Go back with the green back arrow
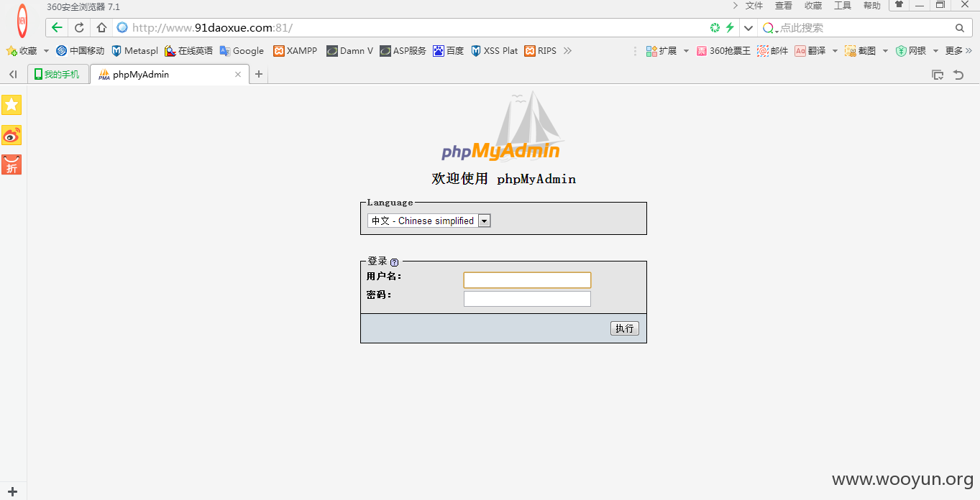The image size is (980, 500). (58, 28)
